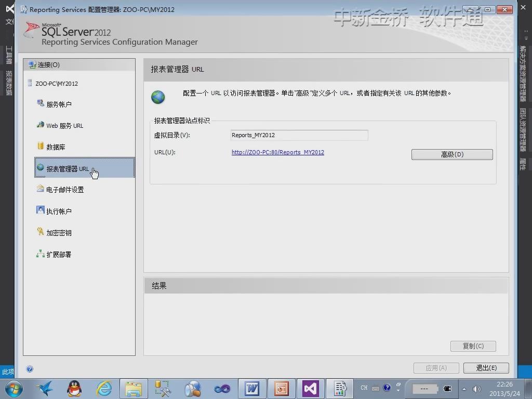The width and height of the screenshot is (532, 399).
Task: Close the Visual Studio window behind
Action: (524, 7)
